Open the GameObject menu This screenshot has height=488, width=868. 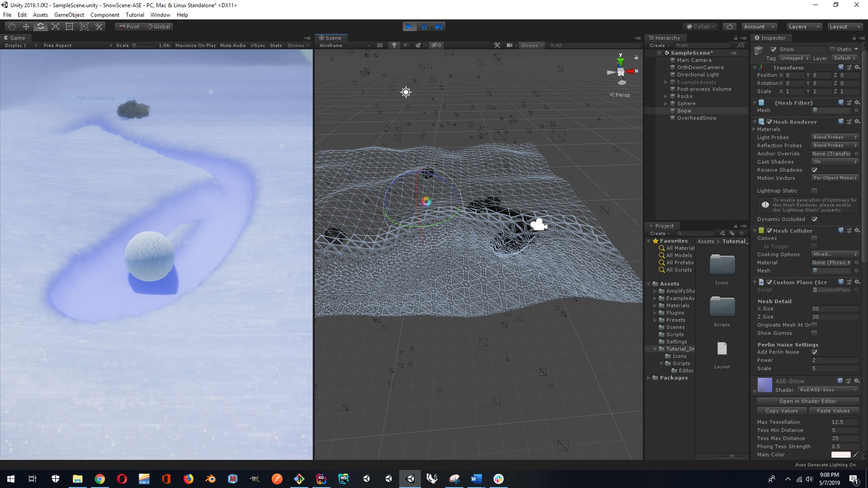click(69, 15)
